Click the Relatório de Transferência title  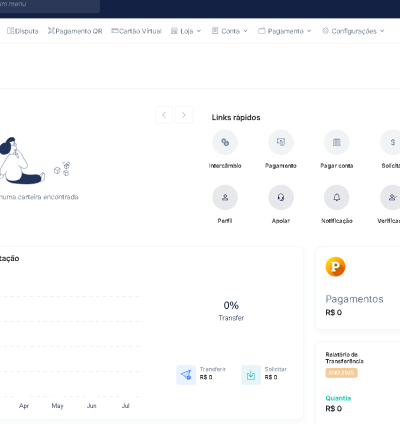pos(345,358)
